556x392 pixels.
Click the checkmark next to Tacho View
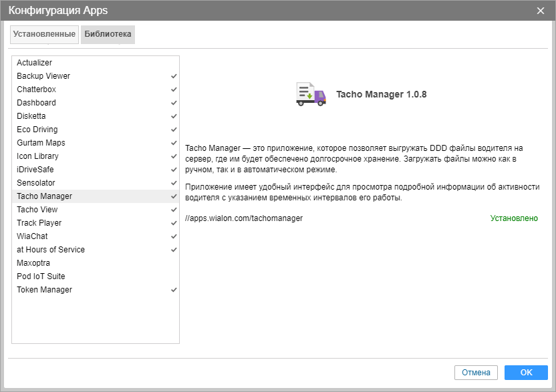click(x=174, y=210)
